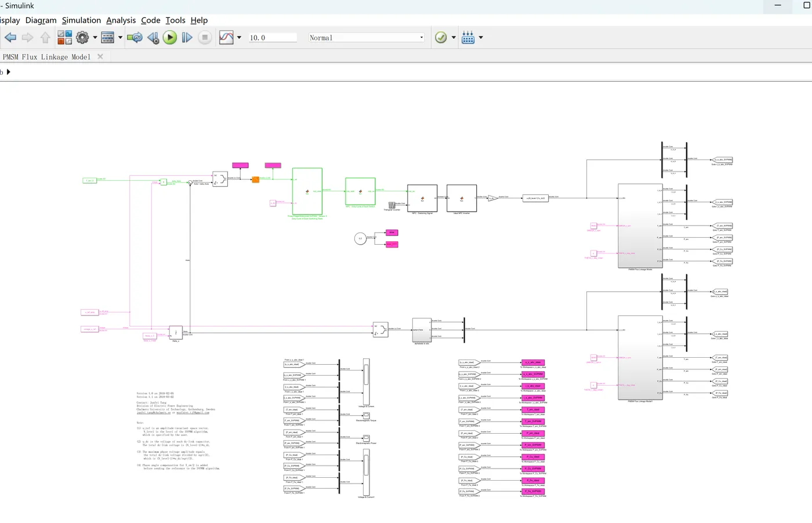Open the Simulation menu
This screenshot has width=812, height=523.
pos(81,20)
